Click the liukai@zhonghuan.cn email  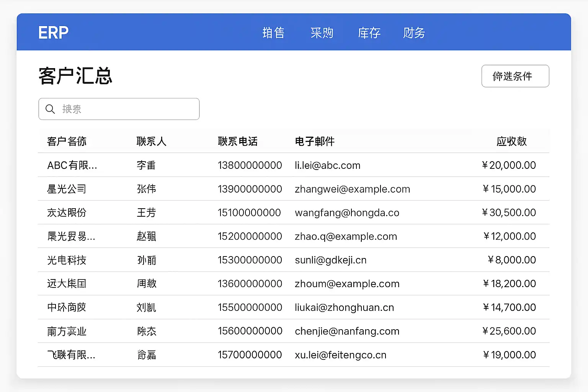(x=344, y=307)
